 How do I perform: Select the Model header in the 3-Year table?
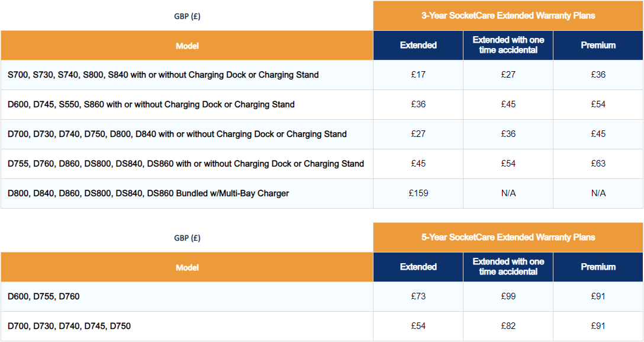[187, 46]
